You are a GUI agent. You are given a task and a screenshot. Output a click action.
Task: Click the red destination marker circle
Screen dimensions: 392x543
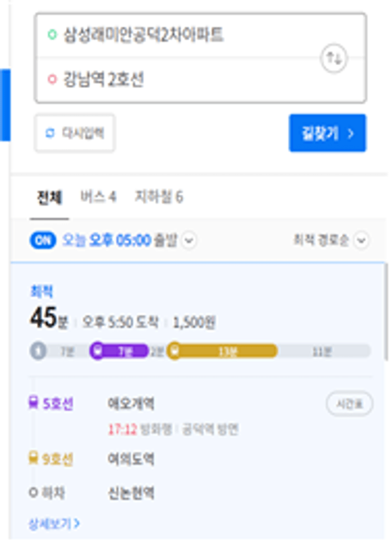[x=52, y=79]
